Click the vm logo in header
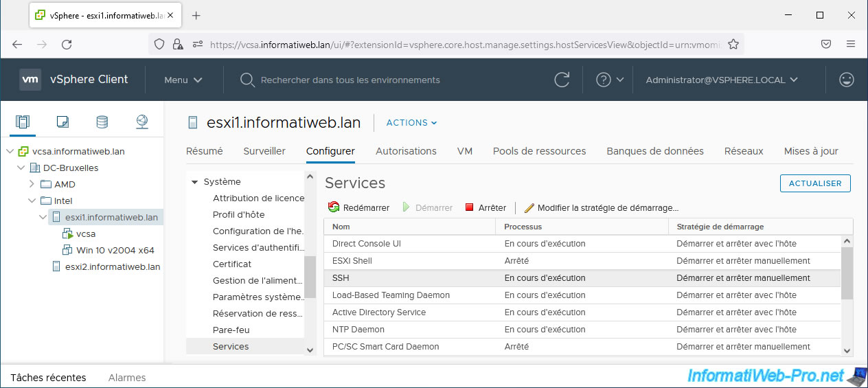The height and width of the screenshot is (388, 868). click(x=30, y=80)
